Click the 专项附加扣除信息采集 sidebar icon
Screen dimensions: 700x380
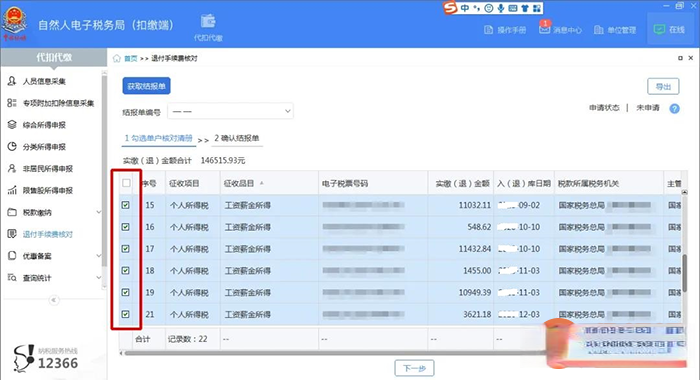[12, 103]
